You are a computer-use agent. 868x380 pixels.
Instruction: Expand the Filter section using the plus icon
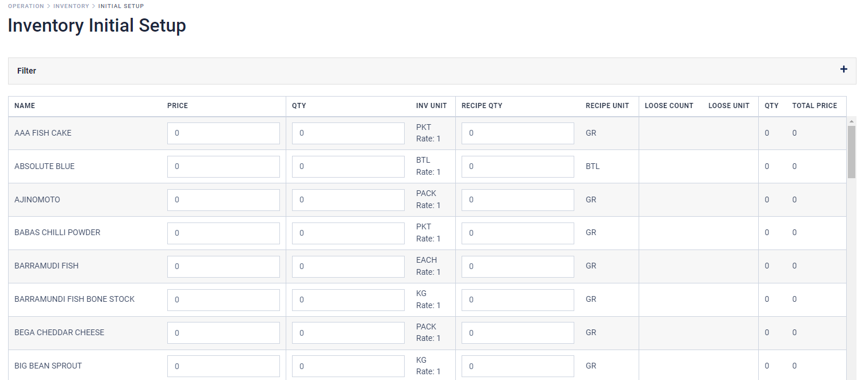(843, 68)
